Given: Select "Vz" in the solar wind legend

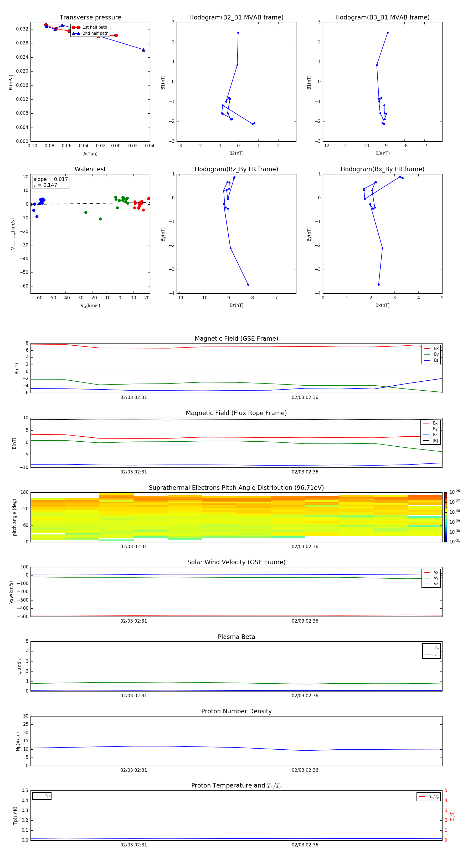Looking at the screenshot, I should point(431,584).
